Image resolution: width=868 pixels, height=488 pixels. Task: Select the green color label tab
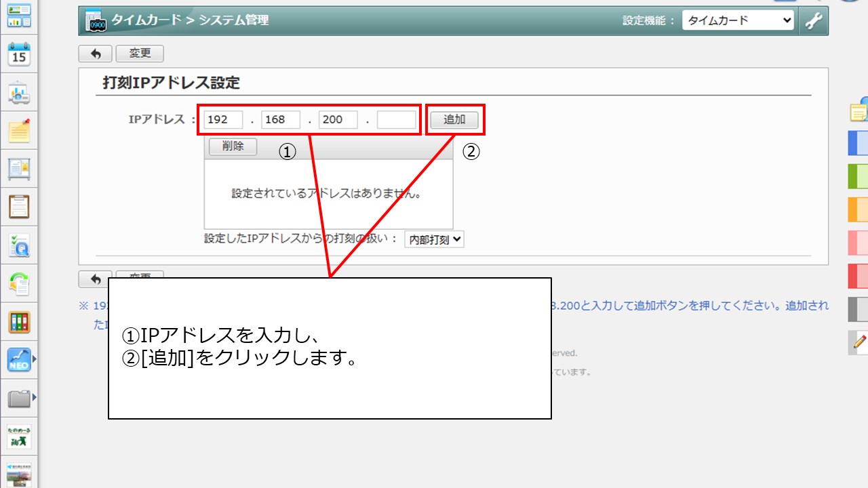[x=859, y=176]
